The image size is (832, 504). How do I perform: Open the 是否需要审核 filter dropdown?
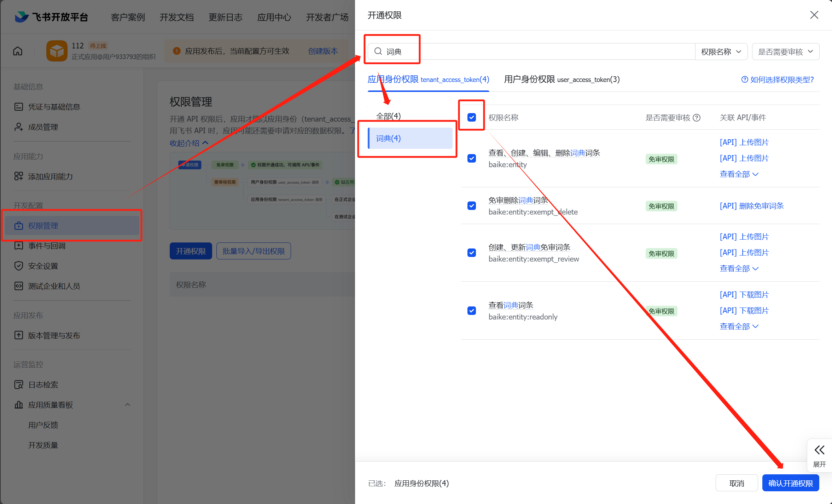pos(785,52)
